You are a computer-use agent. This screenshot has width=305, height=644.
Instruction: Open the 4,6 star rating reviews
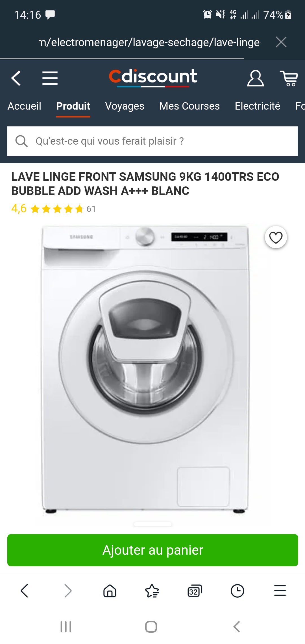tap(53, 209)
